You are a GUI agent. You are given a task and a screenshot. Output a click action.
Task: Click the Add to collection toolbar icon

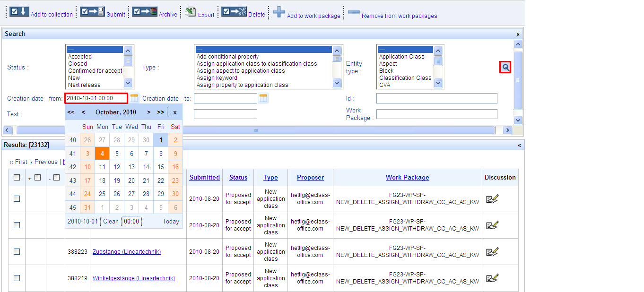(x=19, y=12)
